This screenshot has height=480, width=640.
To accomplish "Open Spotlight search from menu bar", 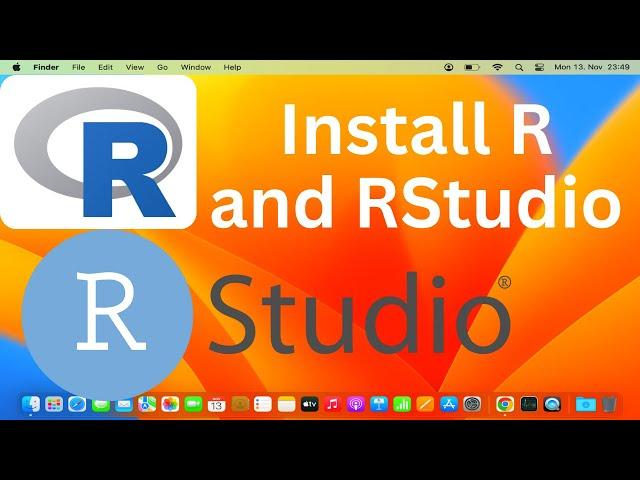I will [x=519, y=67].
